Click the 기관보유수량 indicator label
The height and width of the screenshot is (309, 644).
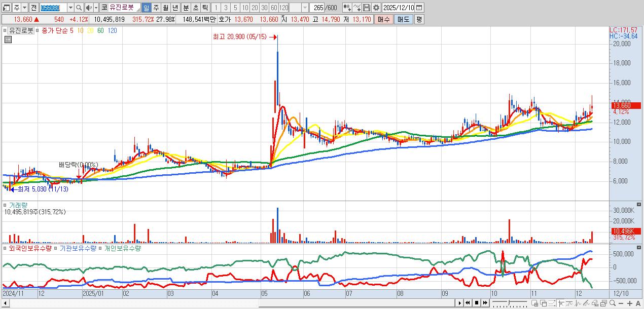[x=78, y=248]
